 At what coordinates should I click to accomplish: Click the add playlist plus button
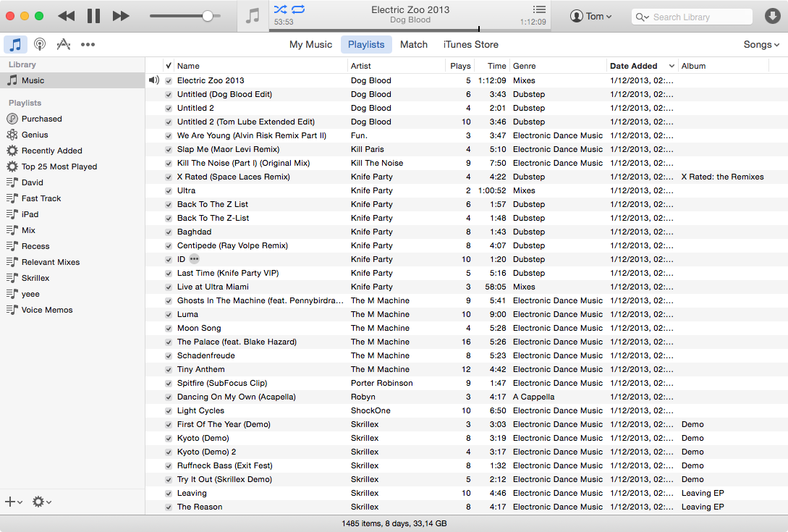[13, 502]
